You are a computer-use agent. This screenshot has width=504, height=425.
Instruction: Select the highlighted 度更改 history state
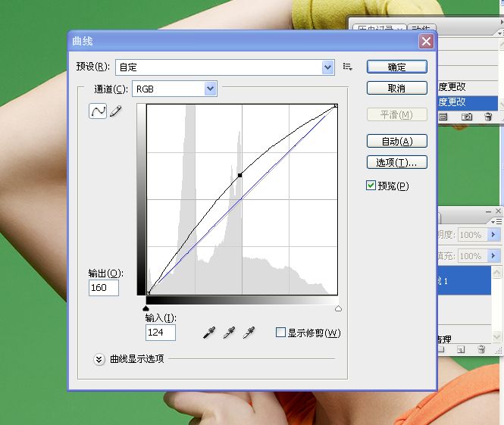click(x=468, y=102)
